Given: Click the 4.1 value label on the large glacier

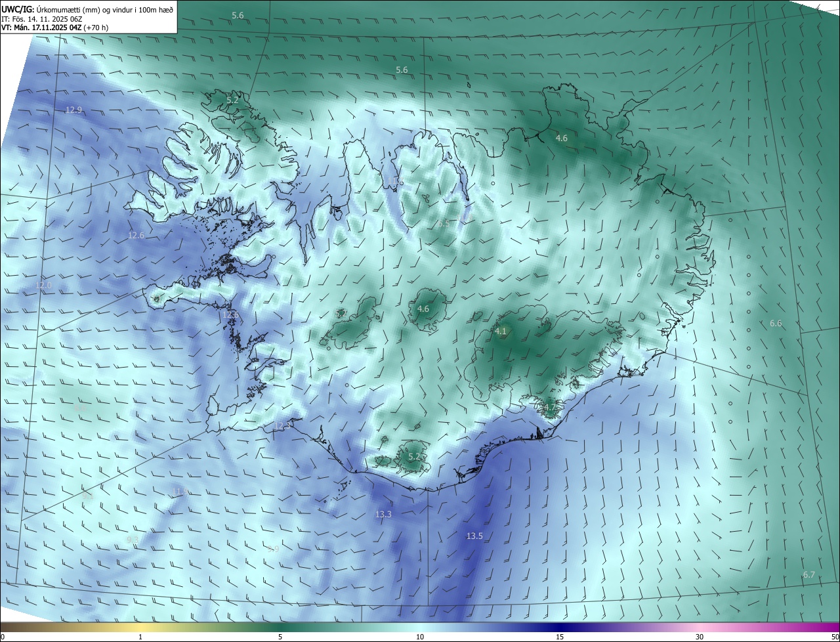Looking at the screenshot, I should 501,332.
